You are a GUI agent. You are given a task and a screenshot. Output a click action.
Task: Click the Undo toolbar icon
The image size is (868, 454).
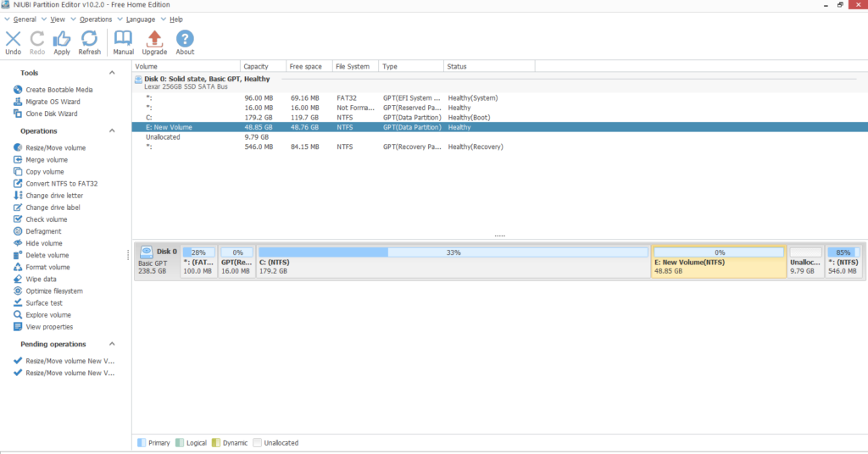14,42
